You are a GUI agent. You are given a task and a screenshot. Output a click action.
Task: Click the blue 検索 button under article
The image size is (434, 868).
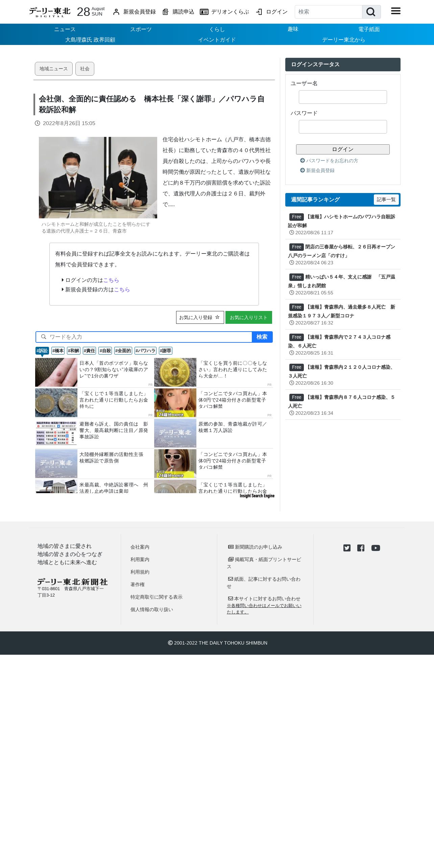262,337
